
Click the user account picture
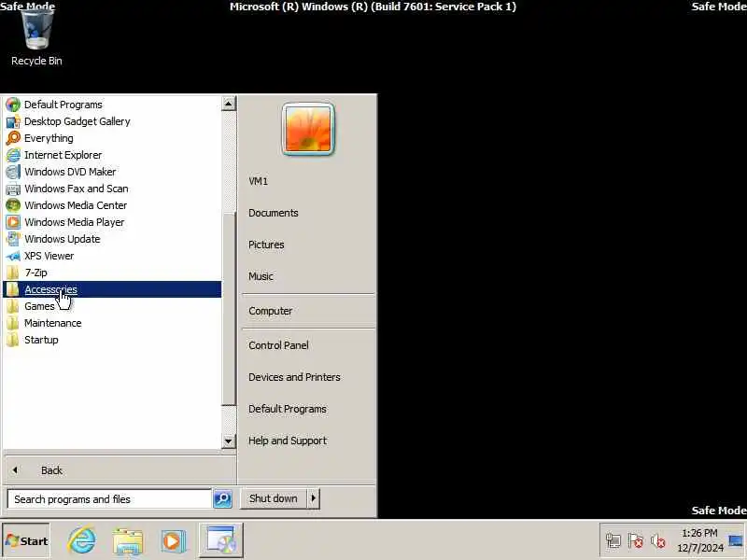pyautogui.click(x=308, y=129)
